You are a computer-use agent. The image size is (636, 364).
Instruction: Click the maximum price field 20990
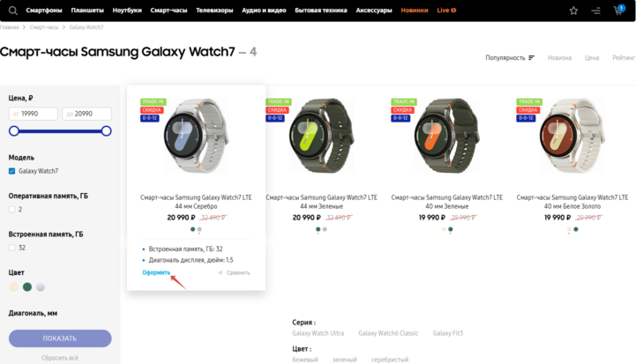click(86, 114)
